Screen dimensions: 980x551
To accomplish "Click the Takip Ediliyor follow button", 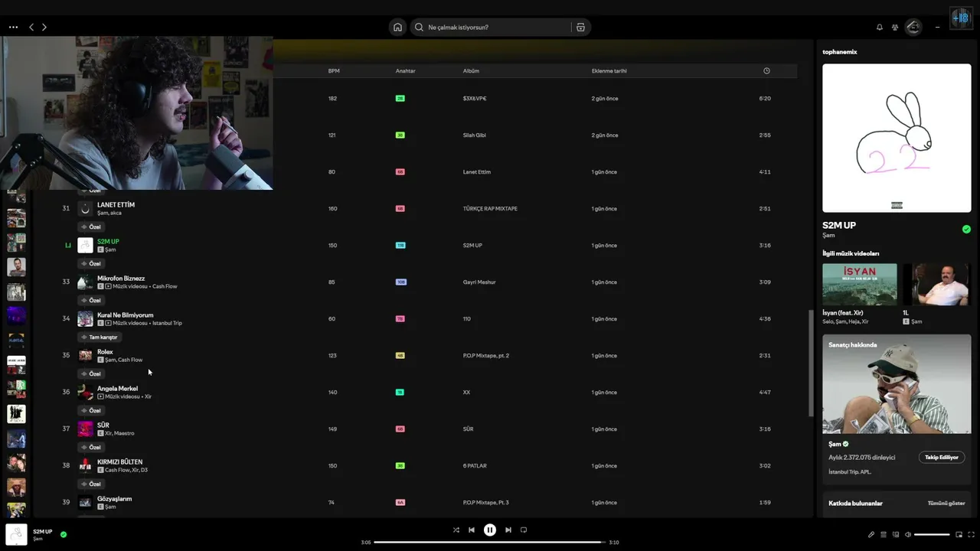I will click(942, 457).
